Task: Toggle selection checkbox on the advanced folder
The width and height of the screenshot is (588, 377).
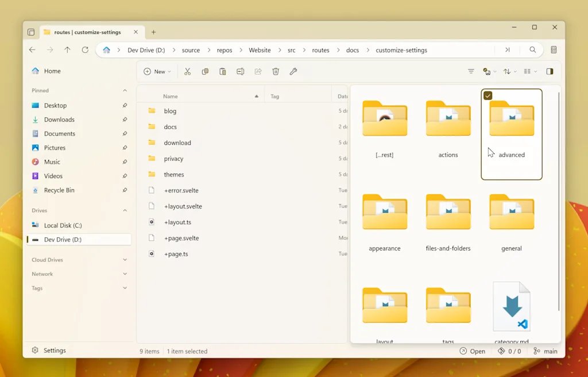Action: pyautogui.click(x=488, y=95)
